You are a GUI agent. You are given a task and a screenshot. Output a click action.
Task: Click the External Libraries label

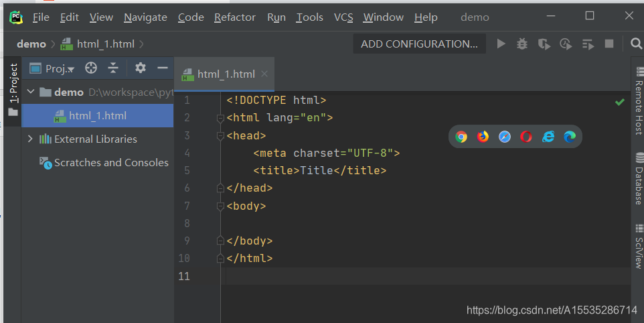(x=96, y=139)
